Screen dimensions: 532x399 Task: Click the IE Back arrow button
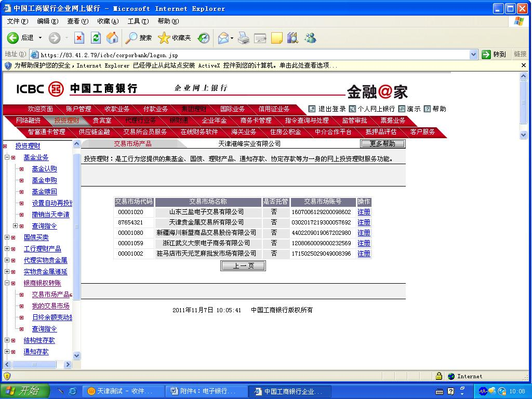[13, 37]
